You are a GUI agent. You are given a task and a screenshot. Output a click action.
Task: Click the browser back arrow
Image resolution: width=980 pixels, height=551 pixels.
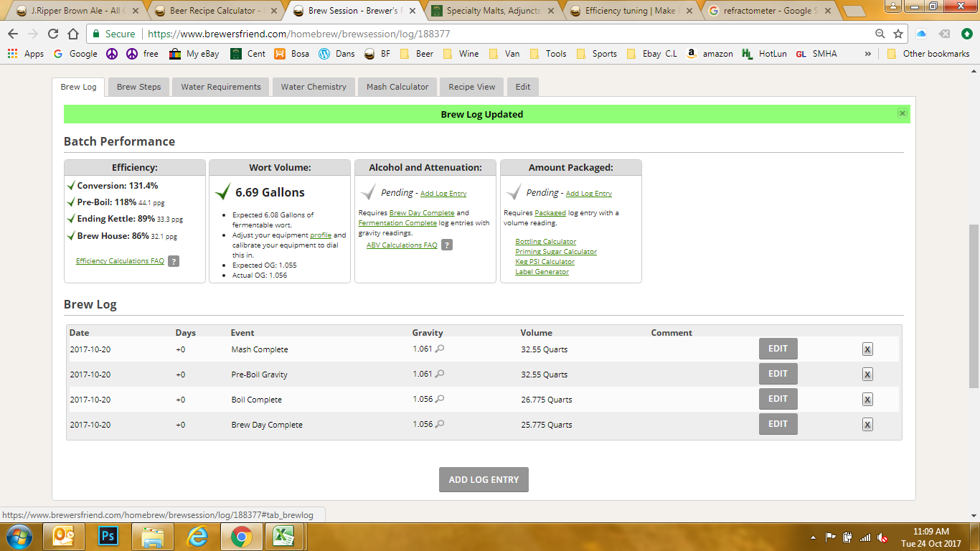[x=13, y=34]
